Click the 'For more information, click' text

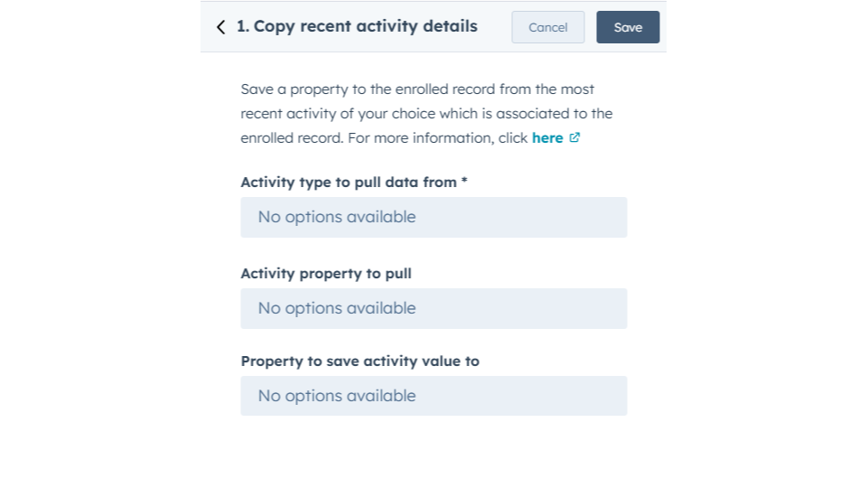[x=437, y=138]
